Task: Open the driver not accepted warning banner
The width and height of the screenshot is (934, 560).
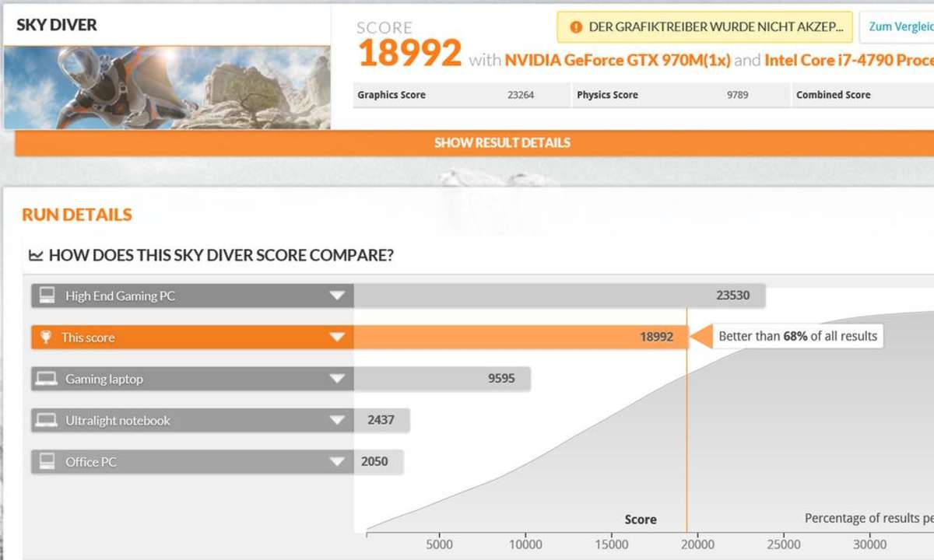Action: (x=704, y=27)
